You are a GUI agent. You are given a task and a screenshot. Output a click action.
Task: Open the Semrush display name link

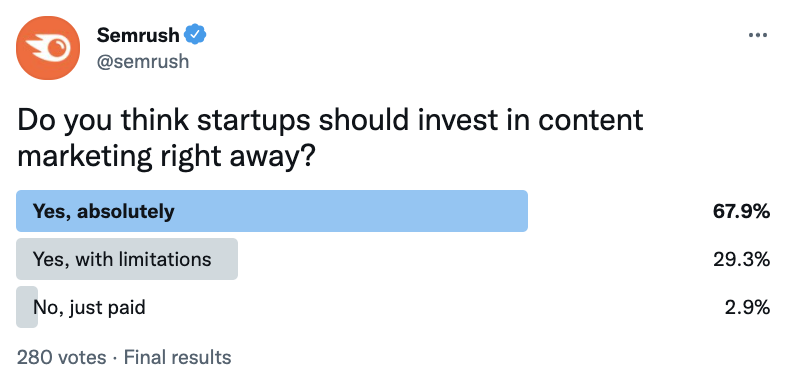coord(138,35)
